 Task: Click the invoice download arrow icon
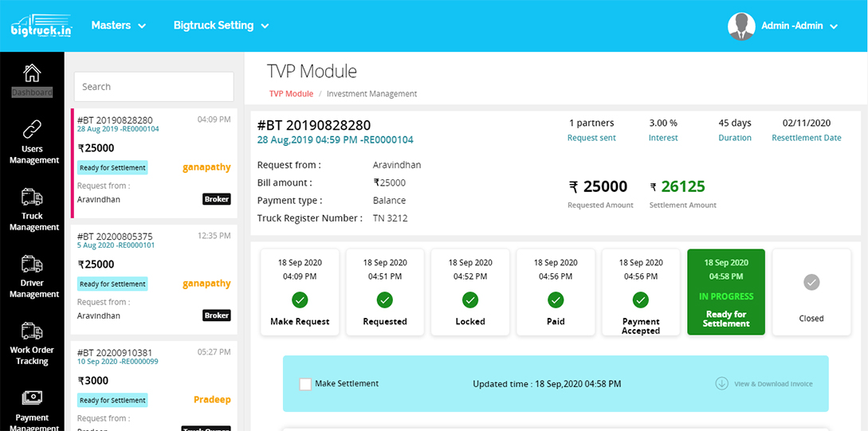721,383
